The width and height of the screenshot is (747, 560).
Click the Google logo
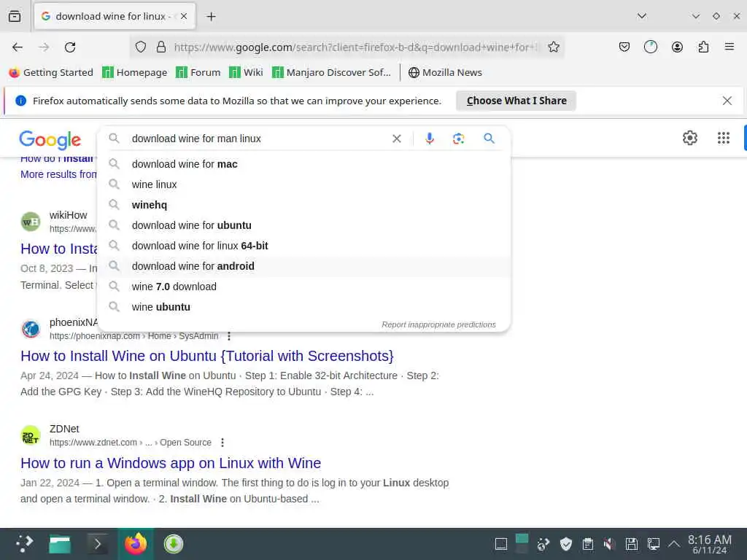point(50,139)
